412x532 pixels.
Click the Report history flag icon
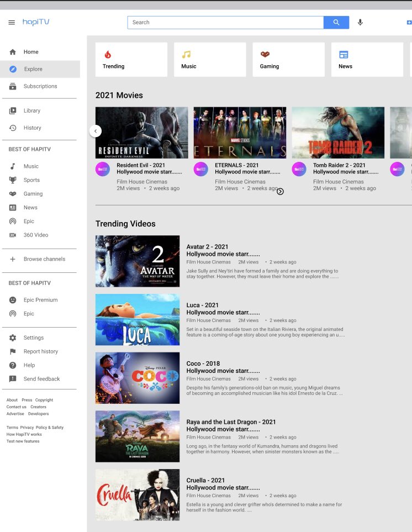coord(13,351)
